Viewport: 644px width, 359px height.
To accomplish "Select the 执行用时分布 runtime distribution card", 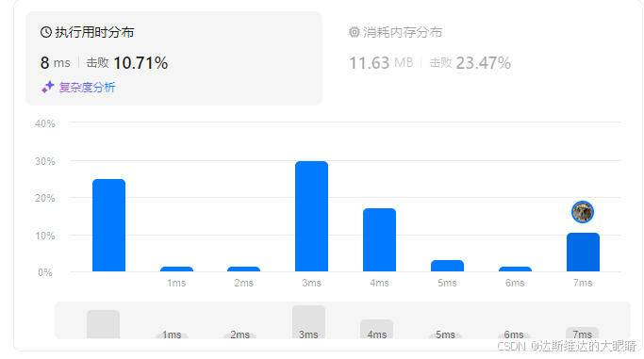I will coord(173,58).
